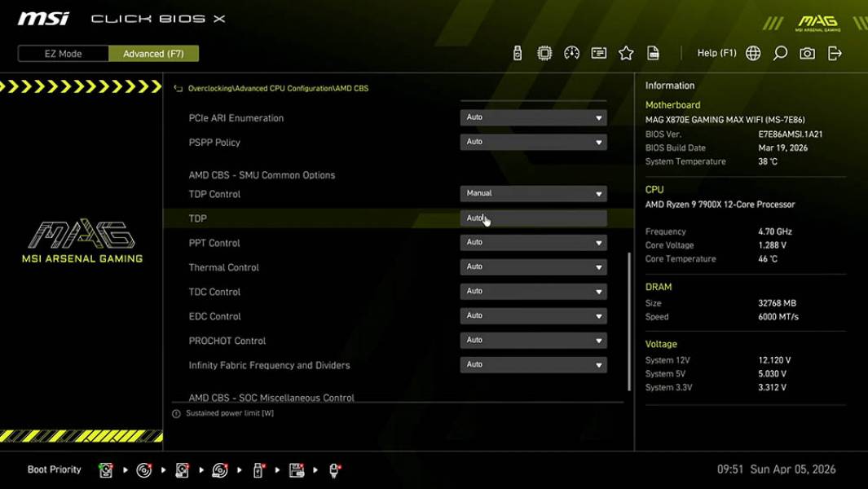Viewport: 868px width, 489px height.
Task: Select the language globe icon
Action: 752,52
